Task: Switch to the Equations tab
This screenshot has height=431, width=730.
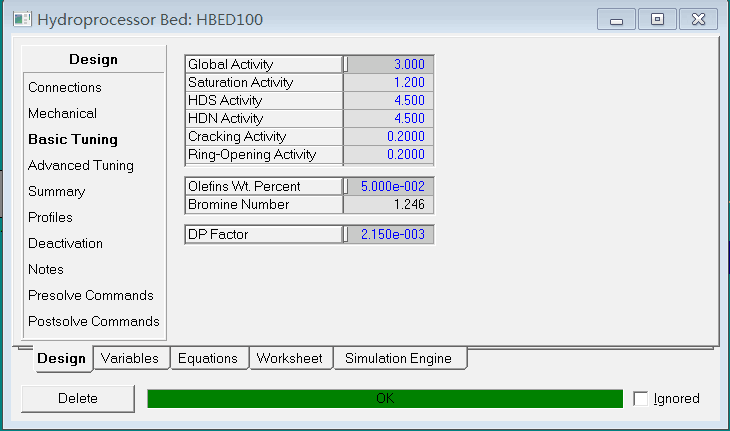Action: 208,358
